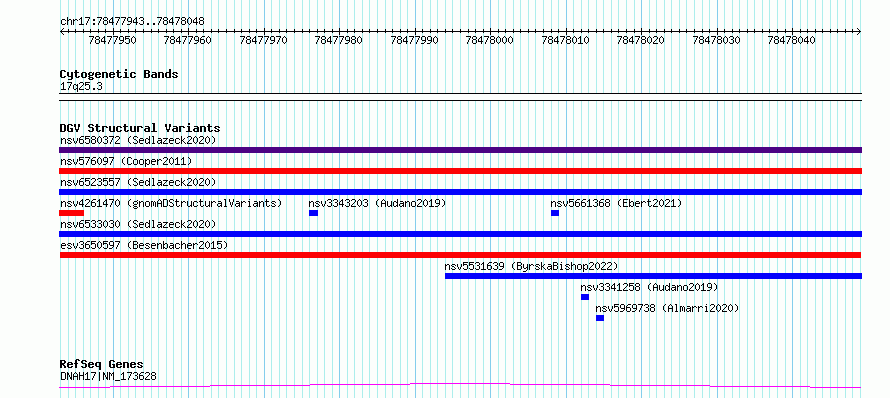Image resolution: width=890 pixels, height=398 pixels.
Task: Click ruler position 78477990
Action: tap(414, 40)
